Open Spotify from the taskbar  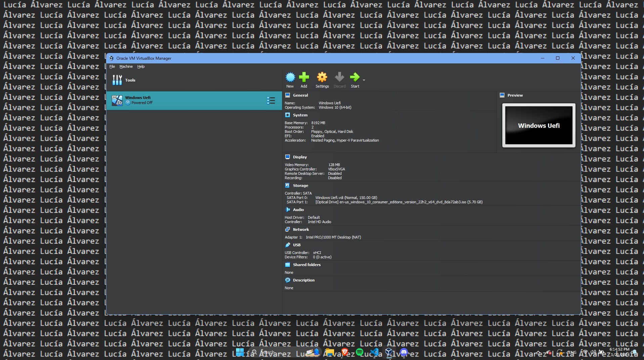[360, 352]
